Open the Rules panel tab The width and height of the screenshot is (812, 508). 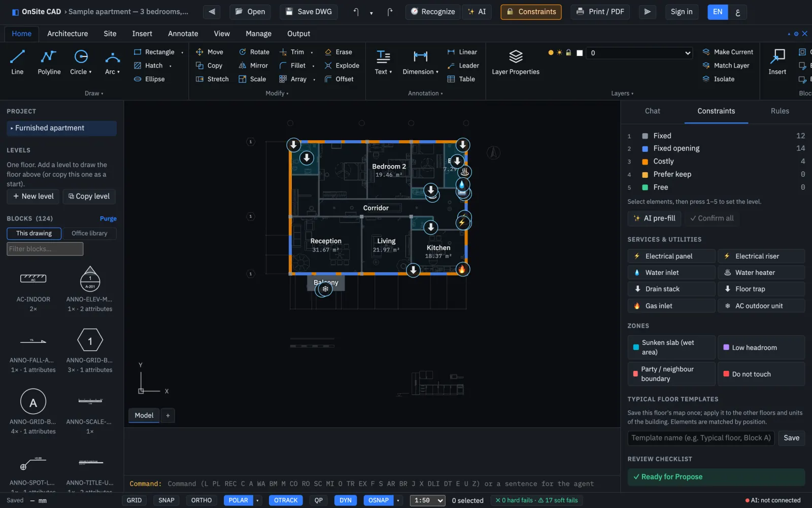[x=780, y=111]
